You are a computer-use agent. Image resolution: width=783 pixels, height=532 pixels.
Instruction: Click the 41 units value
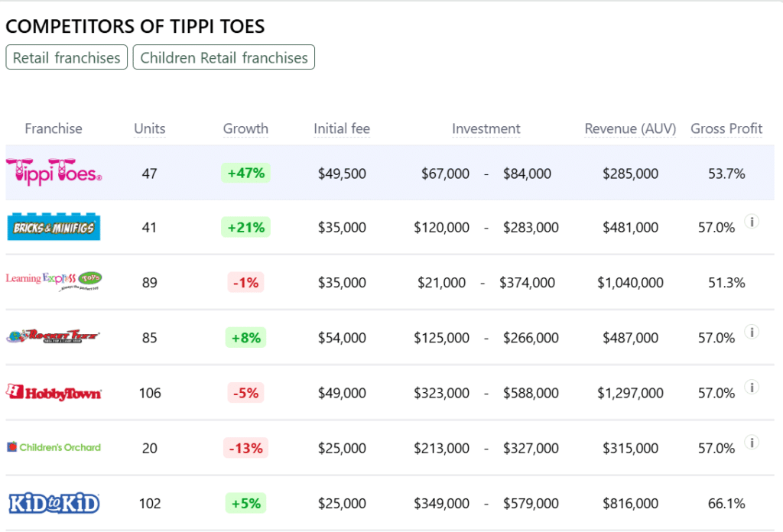[x=149, y=228]
